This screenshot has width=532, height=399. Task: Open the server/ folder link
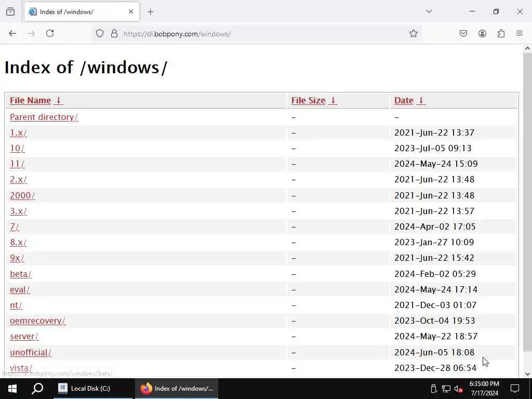[24, 336]
